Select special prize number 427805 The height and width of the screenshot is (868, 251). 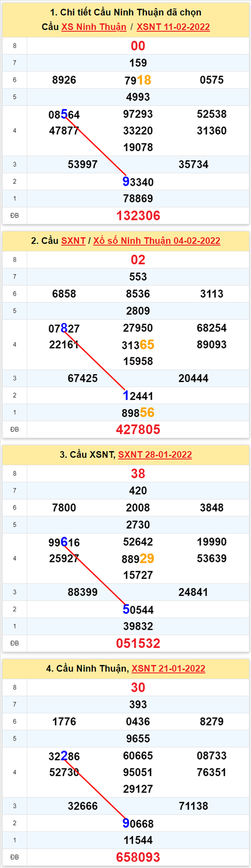138,429
